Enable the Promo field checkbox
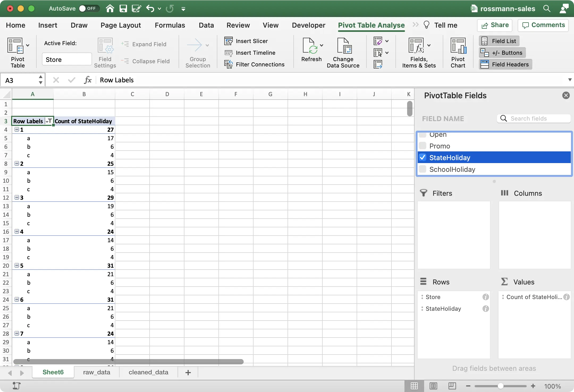The image size is (574, 392). [x=422, y=146]
